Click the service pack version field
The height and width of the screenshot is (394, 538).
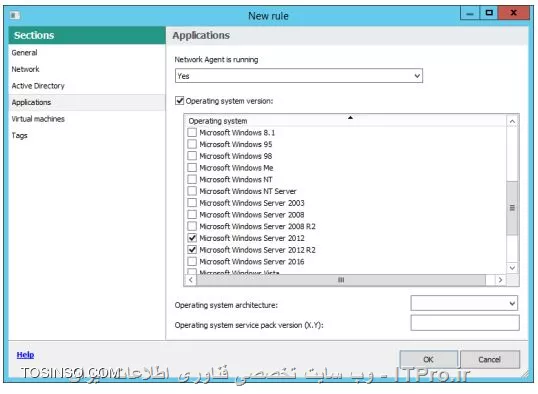[x=465, y=323]
